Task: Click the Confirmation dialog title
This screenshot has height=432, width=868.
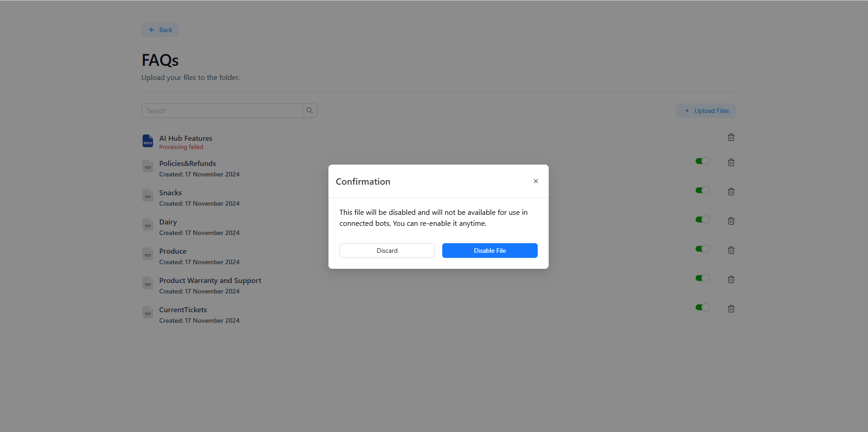Action: tap(363, 181)
